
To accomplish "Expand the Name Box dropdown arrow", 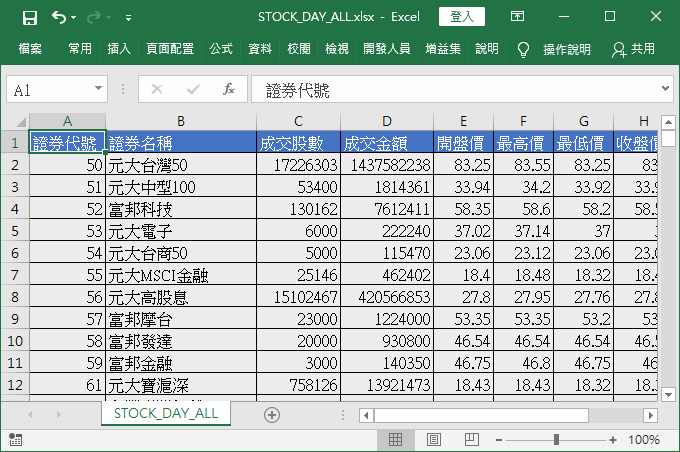I will 99,88.
